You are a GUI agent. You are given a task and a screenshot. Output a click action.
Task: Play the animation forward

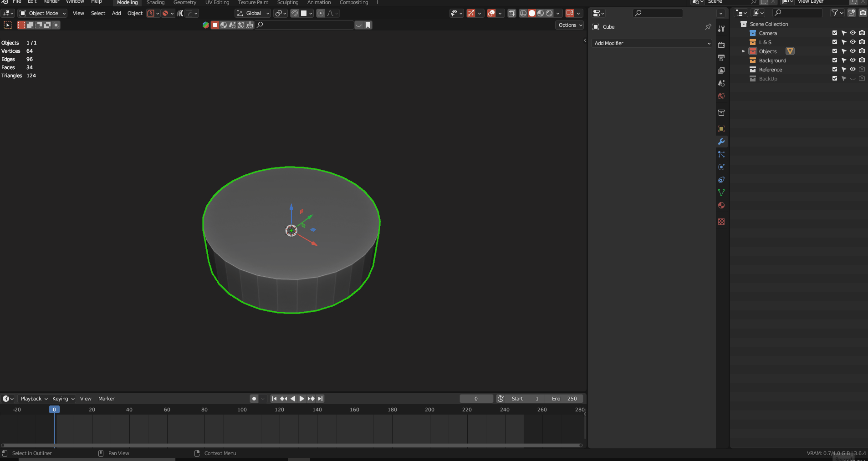click(302, 399)
